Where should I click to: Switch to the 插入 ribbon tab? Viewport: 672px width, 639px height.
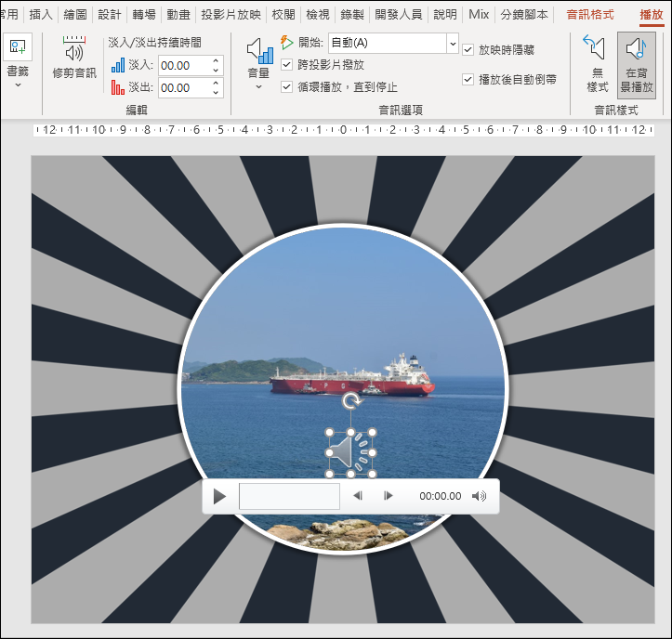[x=41, y=15]
